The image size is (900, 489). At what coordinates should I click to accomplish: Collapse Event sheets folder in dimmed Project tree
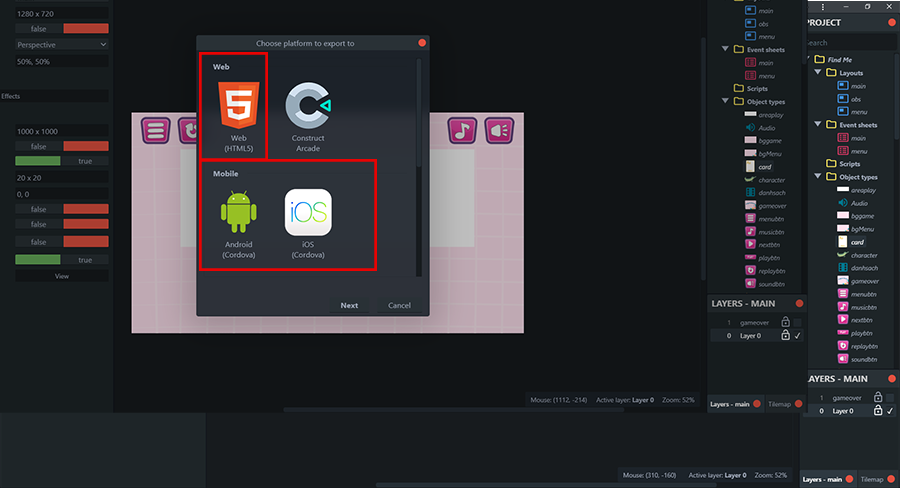click(x=725, y=49)
